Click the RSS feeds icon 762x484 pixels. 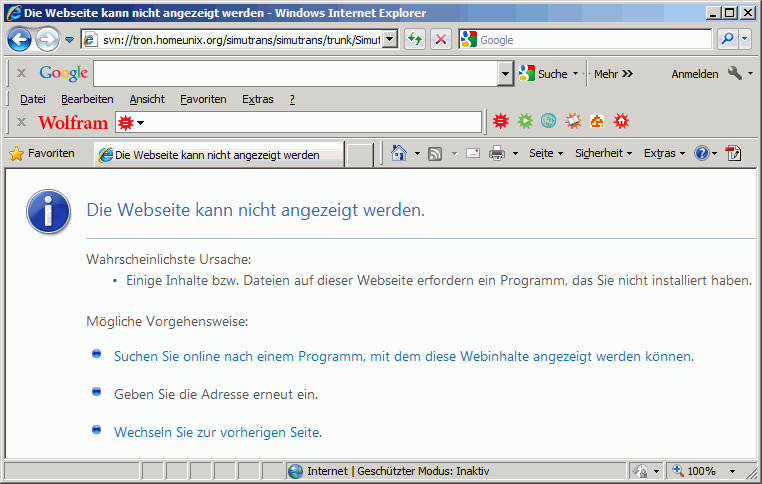pyautogui.click(x=435, y=154)
